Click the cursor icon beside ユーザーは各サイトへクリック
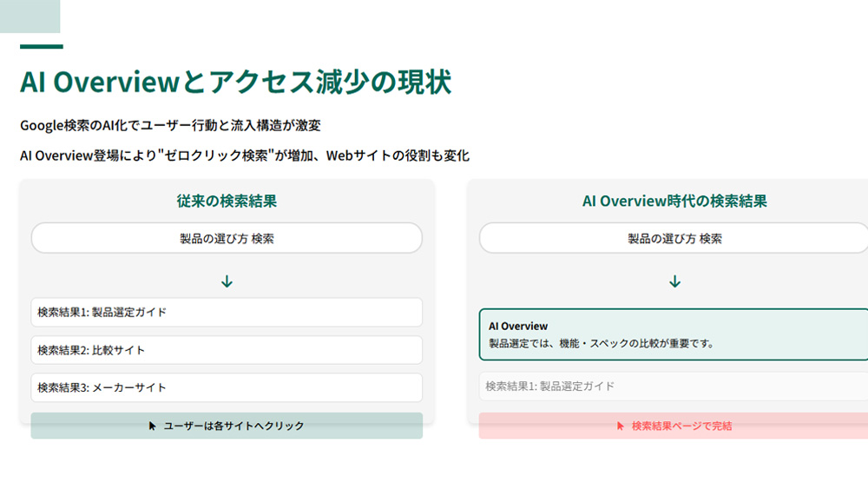 click(x=152, y=426)
